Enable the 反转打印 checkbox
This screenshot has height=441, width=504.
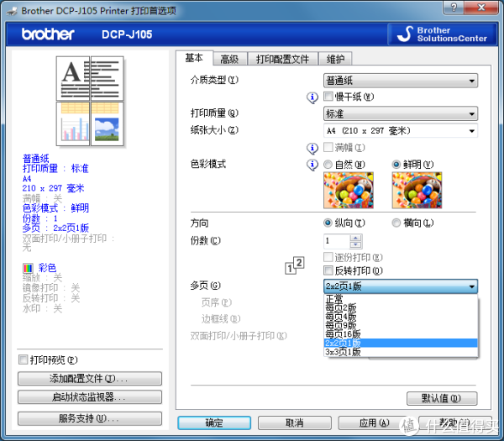[328, 270]
